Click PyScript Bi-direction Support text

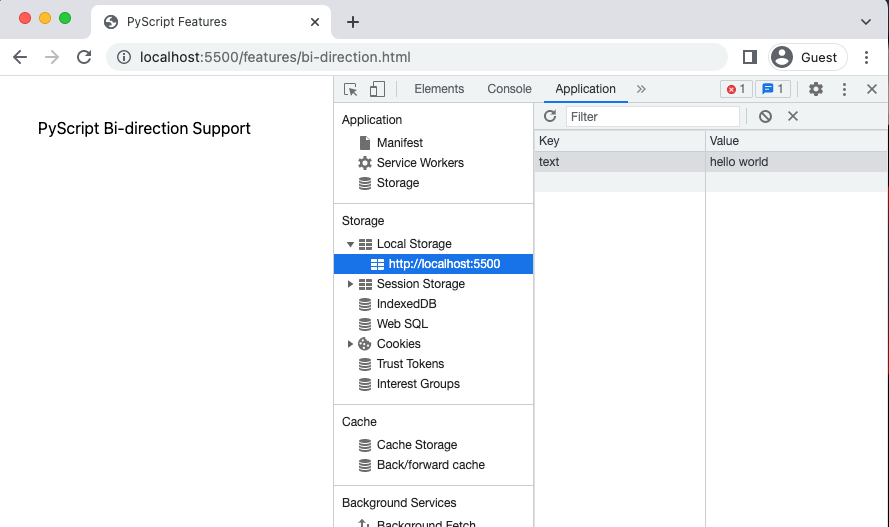[144, 129]
